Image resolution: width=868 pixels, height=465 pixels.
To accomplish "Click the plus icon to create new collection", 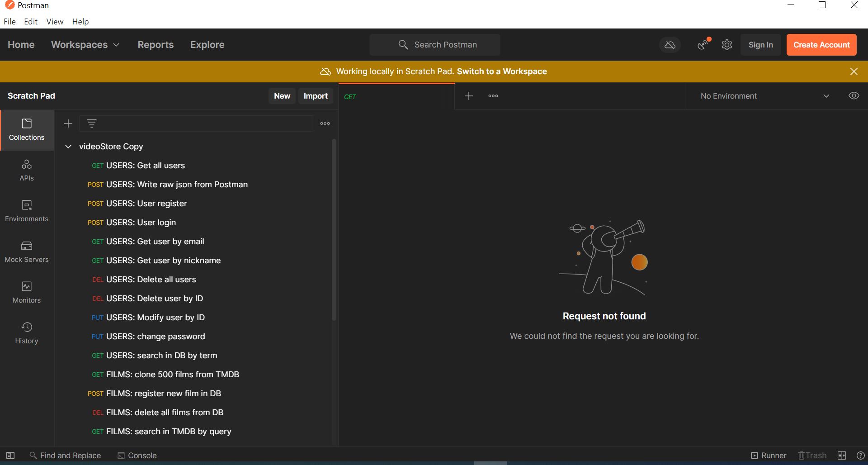I will tap(68, 123).
